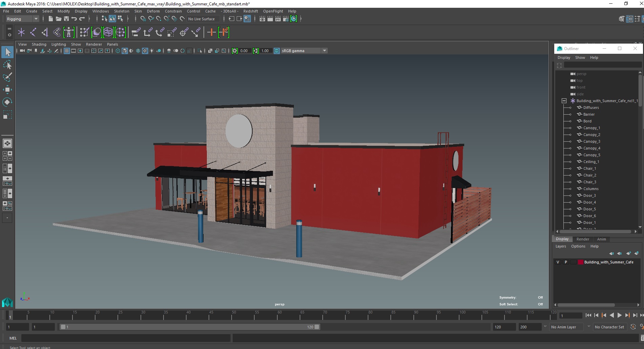Viewport: 644px width, 349px height.
Task: Click the Outliner search field
Action: (x=602, y=65)
